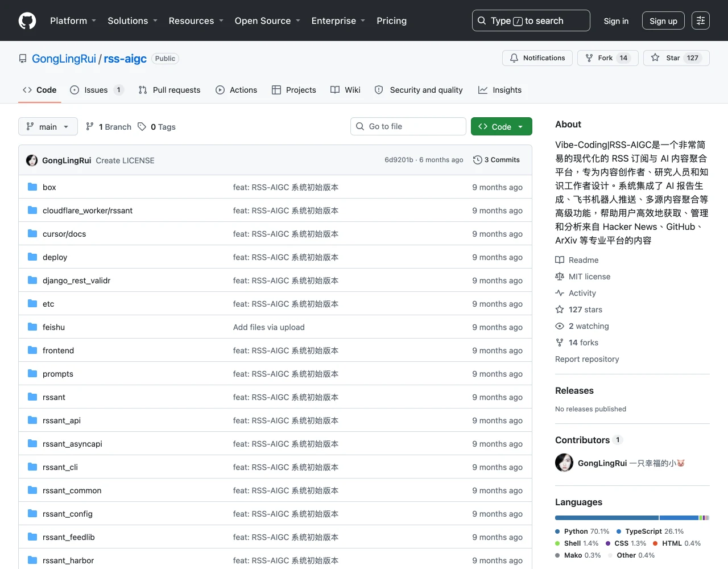
Task: Open the Security and quality tab
Action: click(x=419, y=90)
